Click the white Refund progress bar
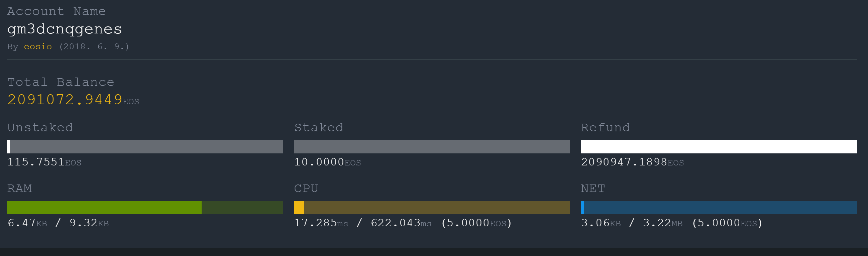This screenshot has height=256, width=868. [719, 147]
